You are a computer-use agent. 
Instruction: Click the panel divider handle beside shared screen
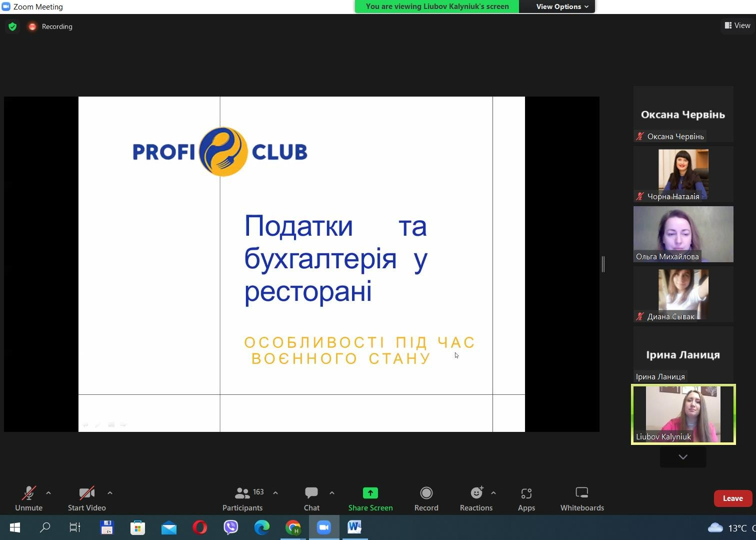click(603, 264)
